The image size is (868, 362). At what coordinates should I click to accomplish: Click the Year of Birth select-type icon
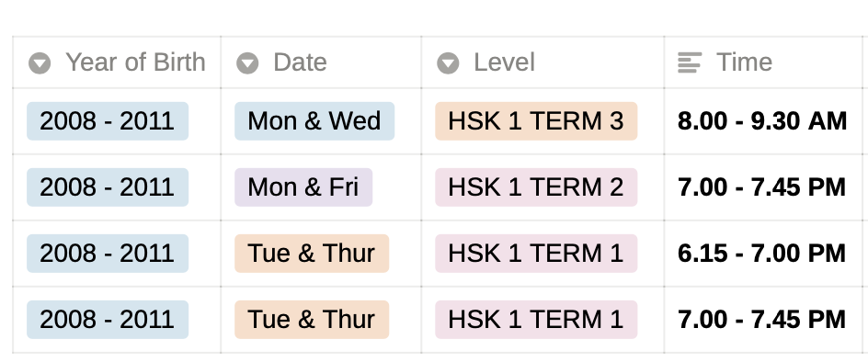coord(40,62)
